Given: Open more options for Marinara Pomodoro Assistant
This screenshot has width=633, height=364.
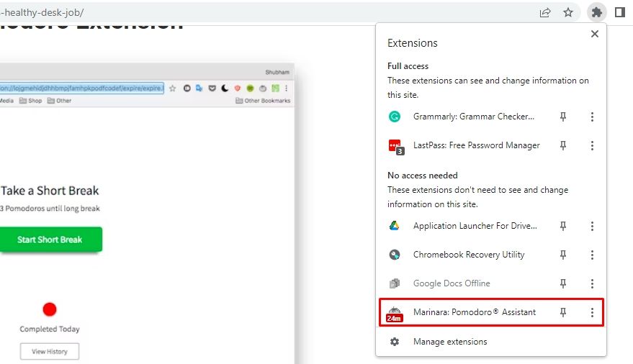Looking at the screenshot, I should click(592, 312).
